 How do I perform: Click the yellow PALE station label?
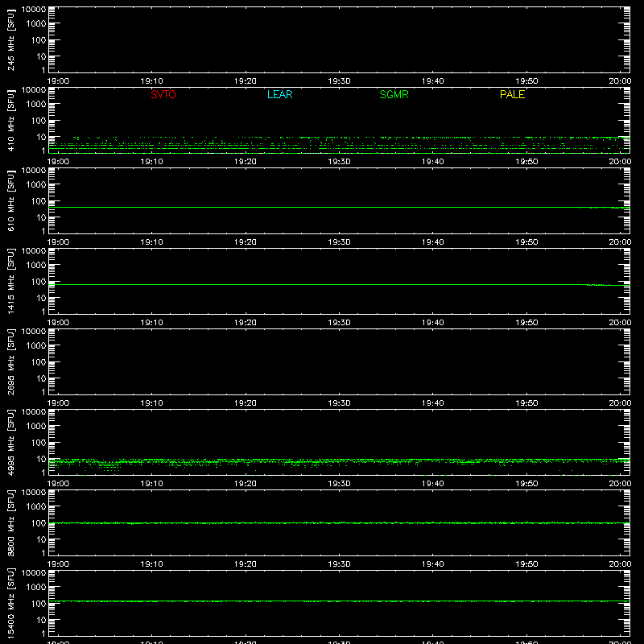tap(512, 94)
